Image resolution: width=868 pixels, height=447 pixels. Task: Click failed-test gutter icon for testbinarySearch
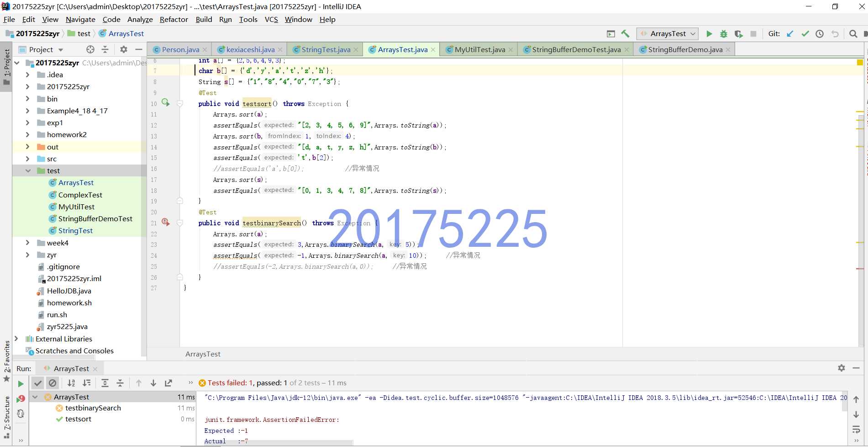(165, 222)
